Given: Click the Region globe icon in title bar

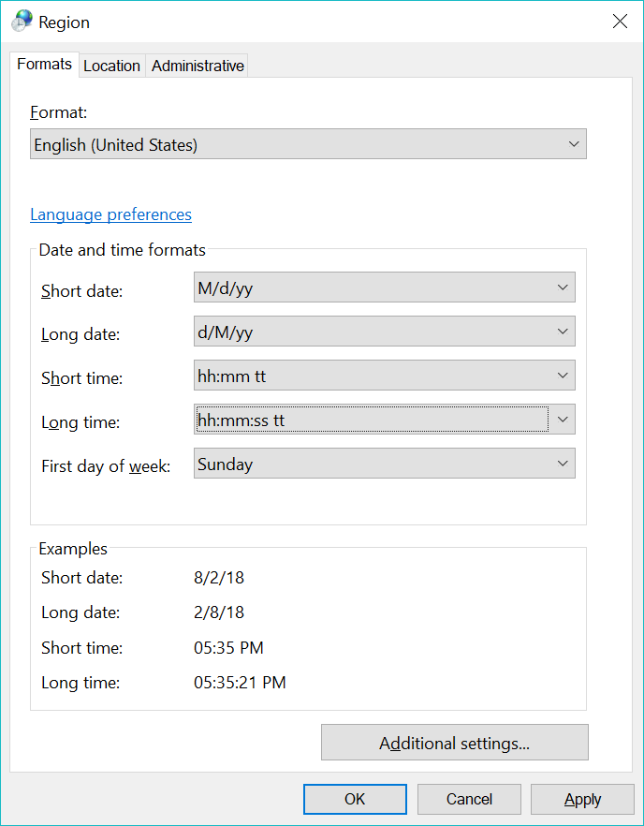Looking at the screenshot, I should click(x=22, y=22).
